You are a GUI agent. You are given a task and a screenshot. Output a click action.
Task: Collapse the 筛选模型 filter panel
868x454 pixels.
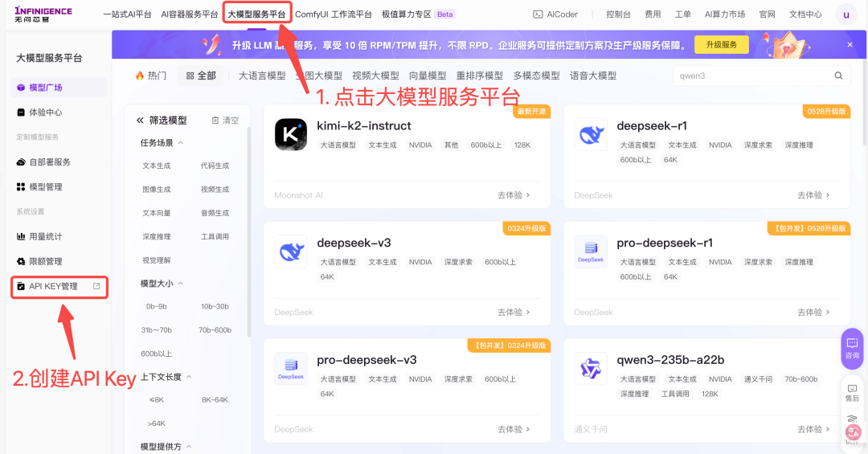(x=140, y=121)
